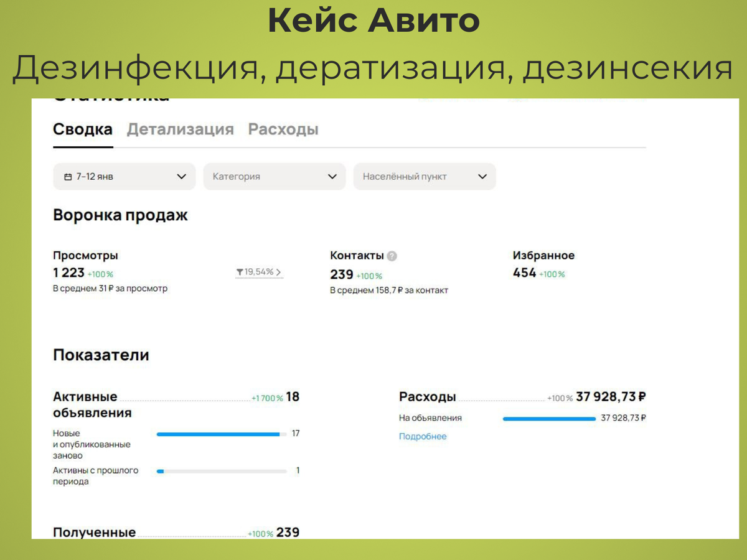
Task: Click the Избранное metric label
Action: (543, 255)
